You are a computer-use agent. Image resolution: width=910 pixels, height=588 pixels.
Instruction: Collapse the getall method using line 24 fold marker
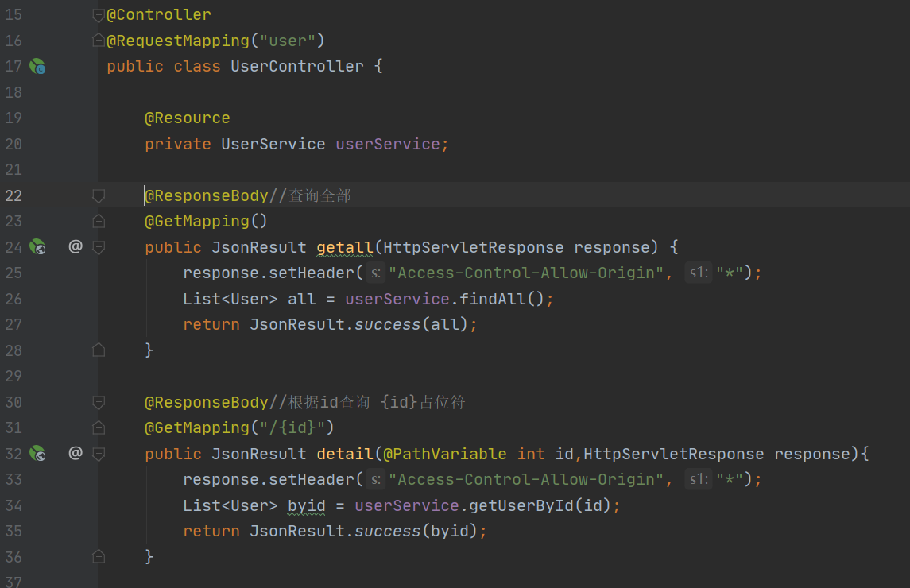click(x=99, y=247)
